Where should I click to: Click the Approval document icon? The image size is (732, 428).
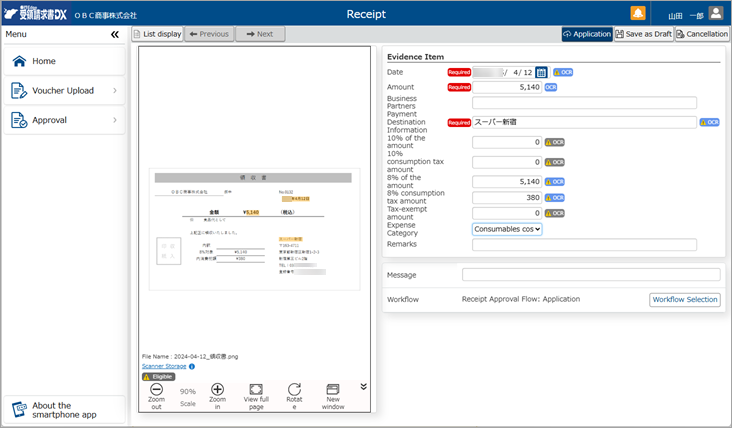[19, 120]
